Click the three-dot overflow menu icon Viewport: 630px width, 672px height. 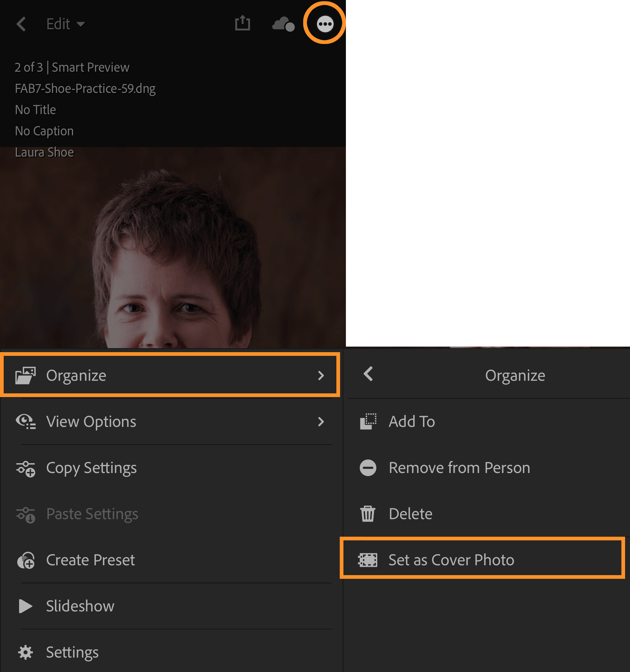tap(324, 24)
